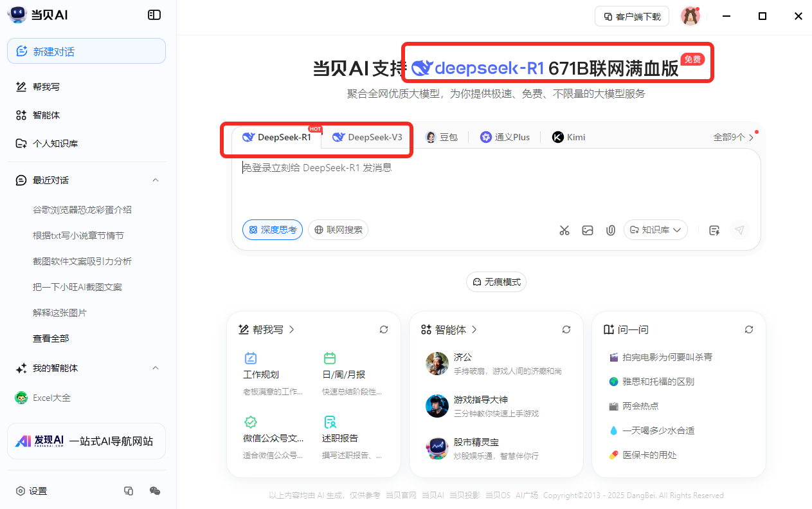The height and width of the screenshot is (509, 812).
Task: Open the 知识库 dropdown
Action: click(656, 230)
